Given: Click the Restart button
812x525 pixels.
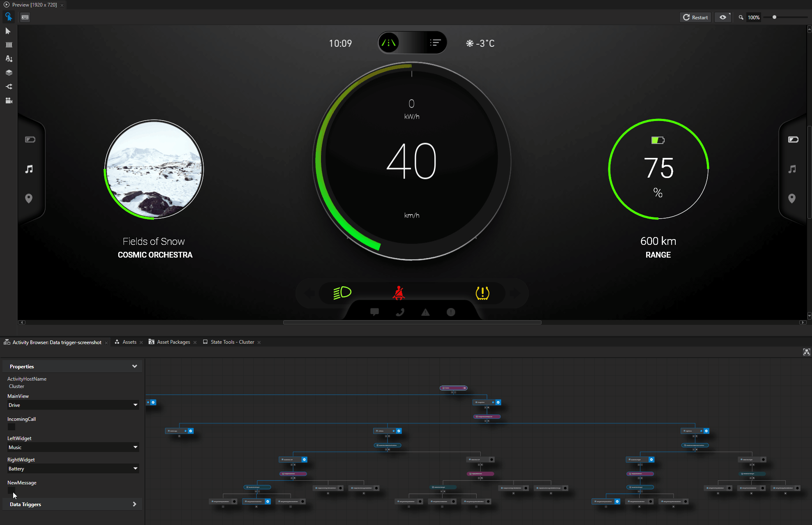Looking at the screenshot, I should pyautogui.click(x=695, y=17).
